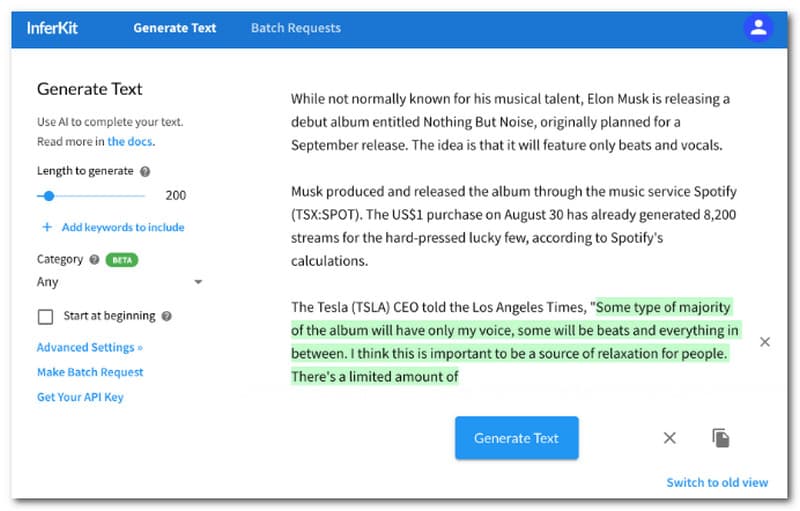Enable the Start at beginning checkbox
Screen dimensions: 800x511
(45, 317)
